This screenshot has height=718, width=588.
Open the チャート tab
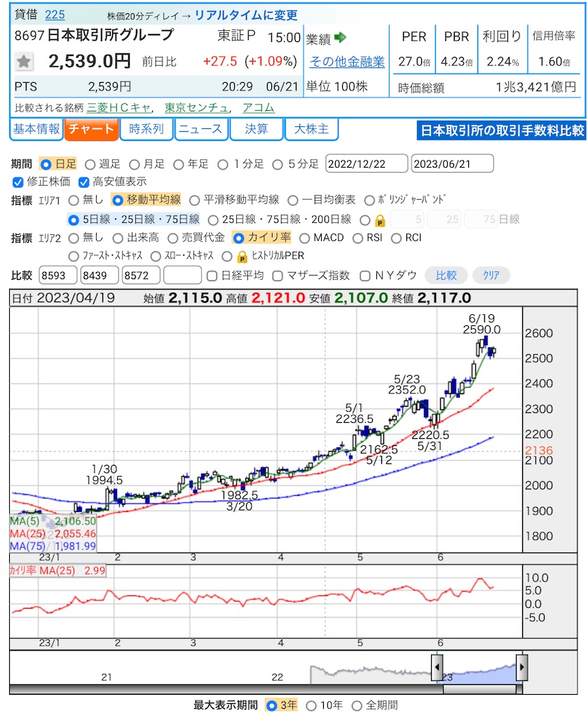92,129
